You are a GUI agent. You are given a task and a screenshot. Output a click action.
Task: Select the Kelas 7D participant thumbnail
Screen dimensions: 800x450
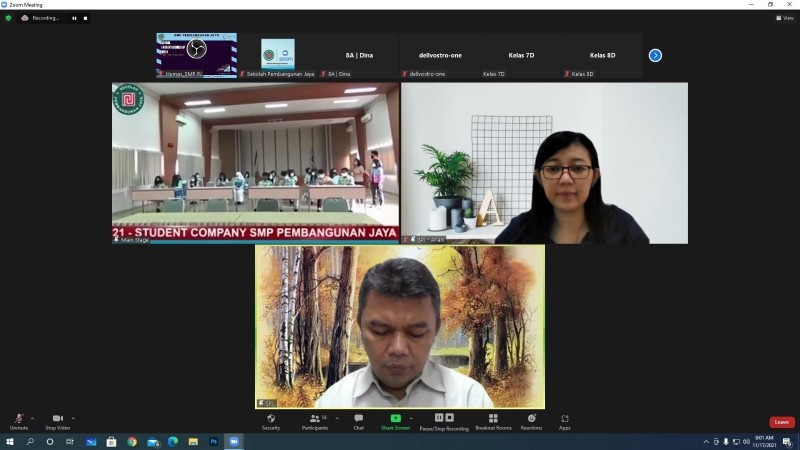coord(521,56)
